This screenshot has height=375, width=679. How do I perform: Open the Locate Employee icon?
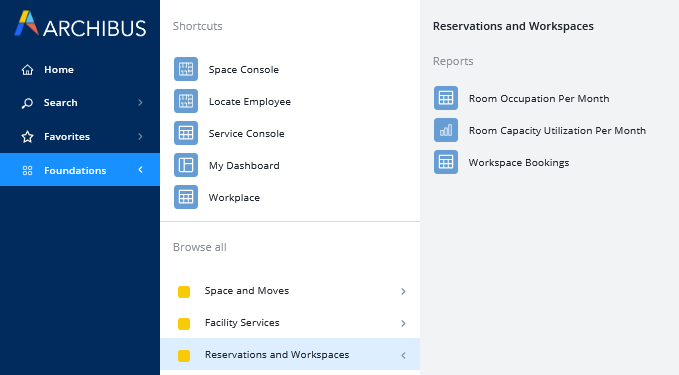pyautogui.click(x=186, y=101)
